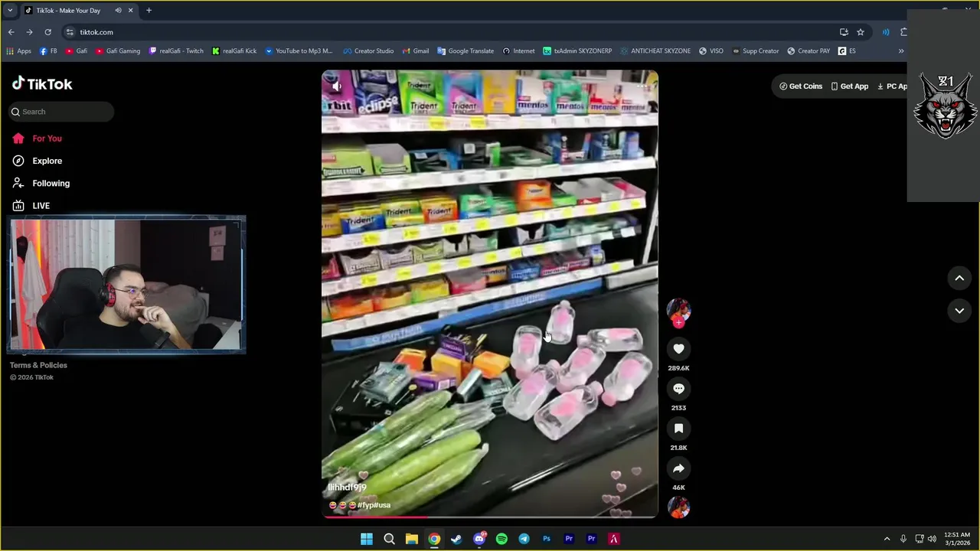Open the txAdmin SKYZONERP bookmark
Image resolution: width=980 pixels, height=551 pixels.
[577, 51]
